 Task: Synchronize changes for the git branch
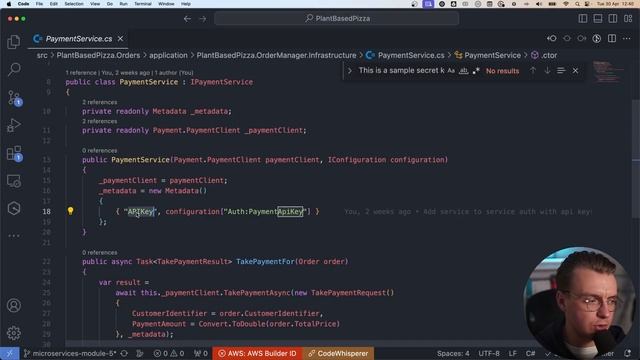pyautogui.click(x=124, y=353)
